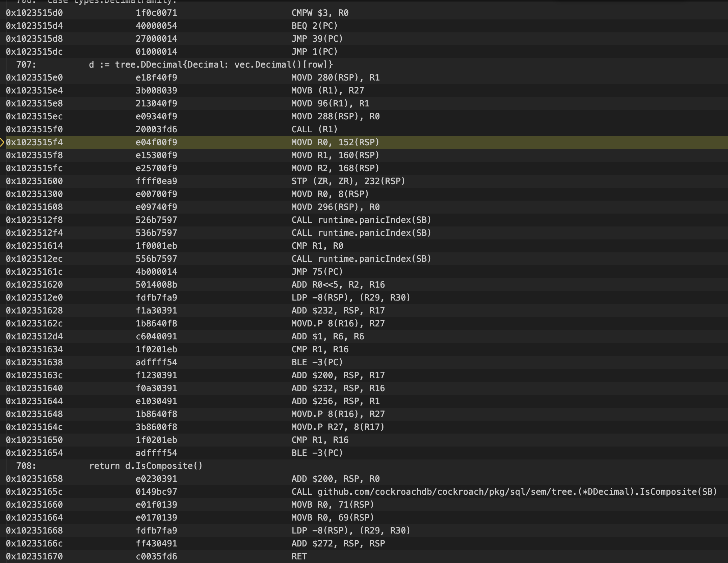Select opcode bytes e04f00f9
This screenshot has height=563, width=728.
156,142
